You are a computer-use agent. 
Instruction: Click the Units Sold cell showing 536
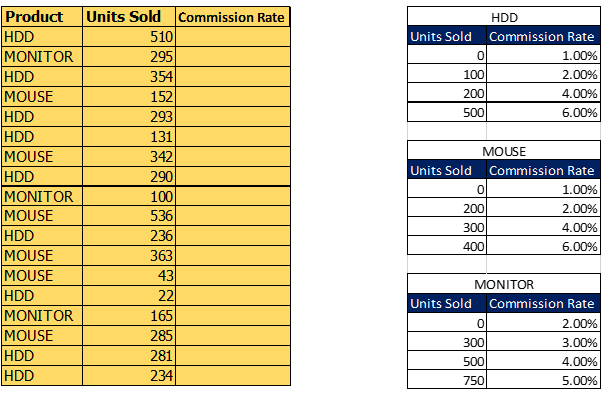pos(129,216)
